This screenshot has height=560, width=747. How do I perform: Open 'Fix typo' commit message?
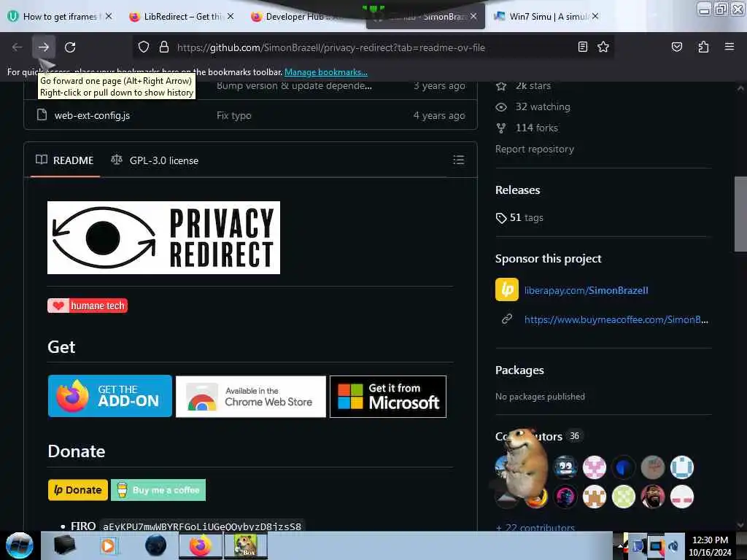(x=234, y=115)
